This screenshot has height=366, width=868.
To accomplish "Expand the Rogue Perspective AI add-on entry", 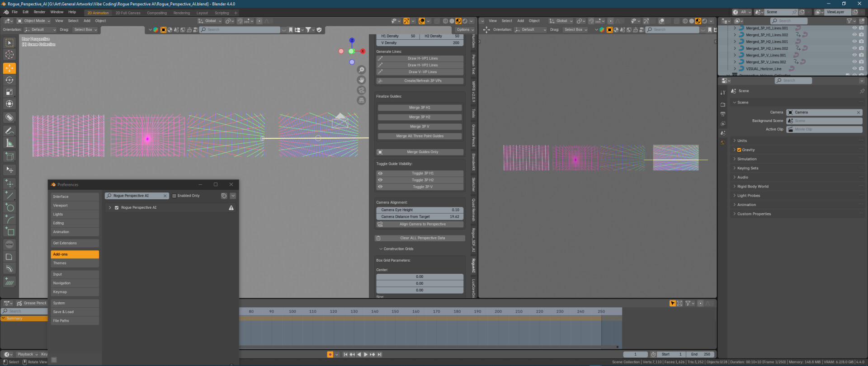I will coord(110,208).
